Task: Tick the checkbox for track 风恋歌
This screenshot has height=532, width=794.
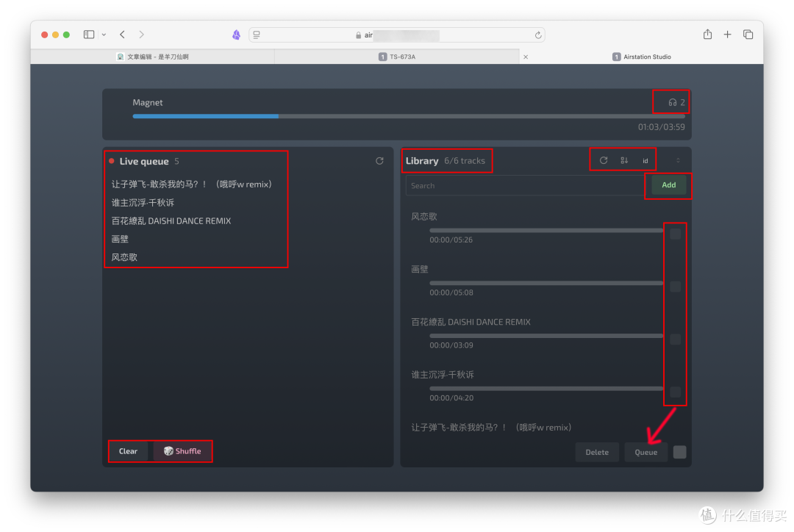Action: (676, 234)
